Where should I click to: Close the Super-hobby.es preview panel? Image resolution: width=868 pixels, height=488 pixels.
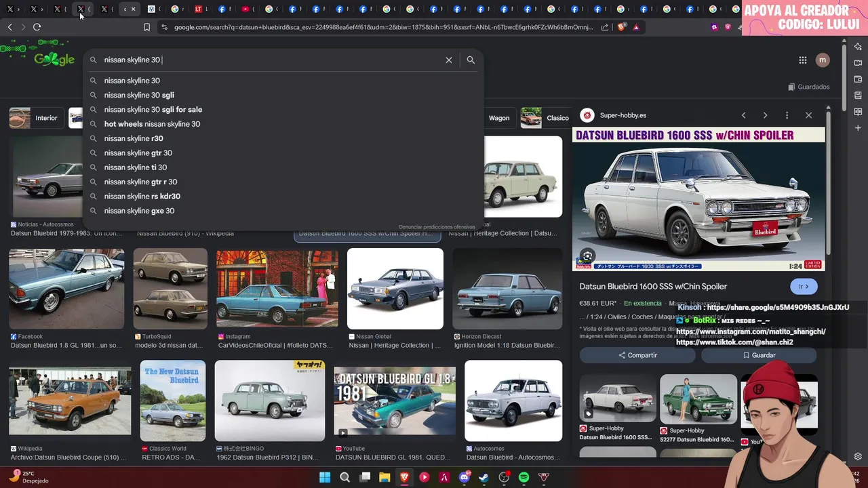click(808, 115)
